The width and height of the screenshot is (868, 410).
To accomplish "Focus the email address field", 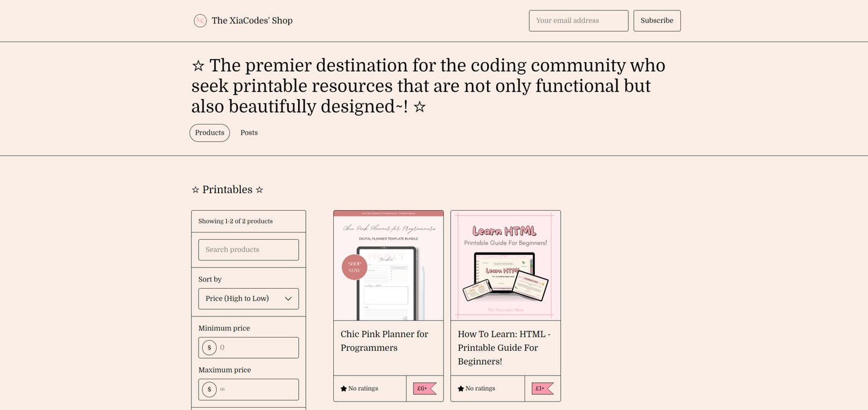I will pos(578,21).
